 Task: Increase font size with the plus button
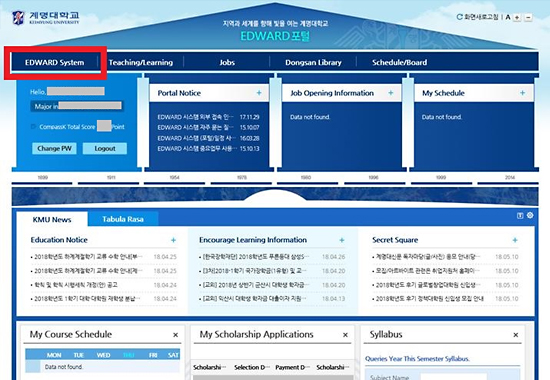coord(517,17)
